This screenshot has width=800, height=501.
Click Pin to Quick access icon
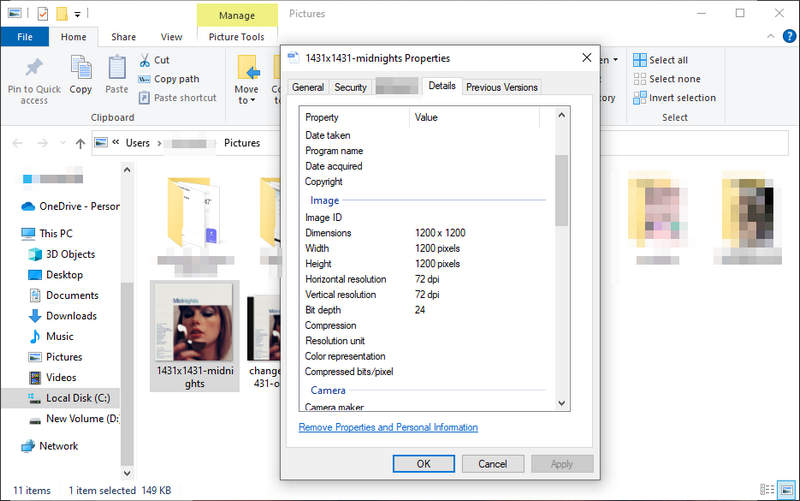pyautogui.click(x=34, y=69)
